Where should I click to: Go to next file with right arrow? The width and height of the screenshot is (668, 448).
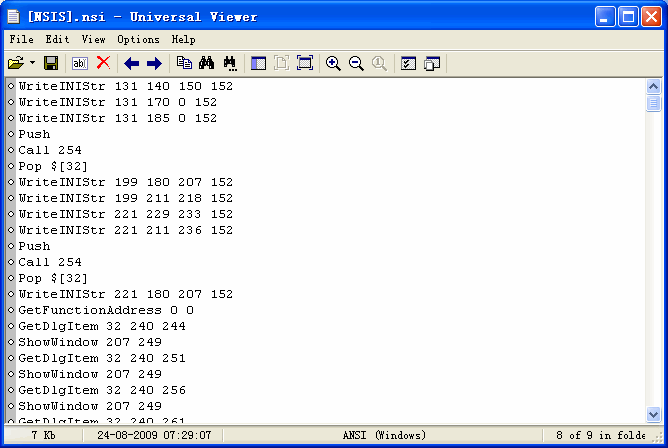tap(153, 63)
